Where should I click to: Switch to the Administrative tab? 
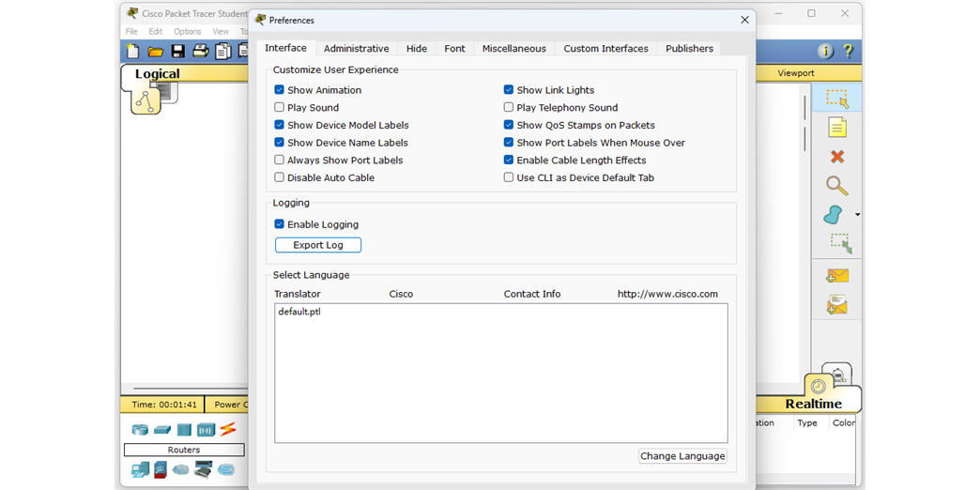tap(357, 49)
